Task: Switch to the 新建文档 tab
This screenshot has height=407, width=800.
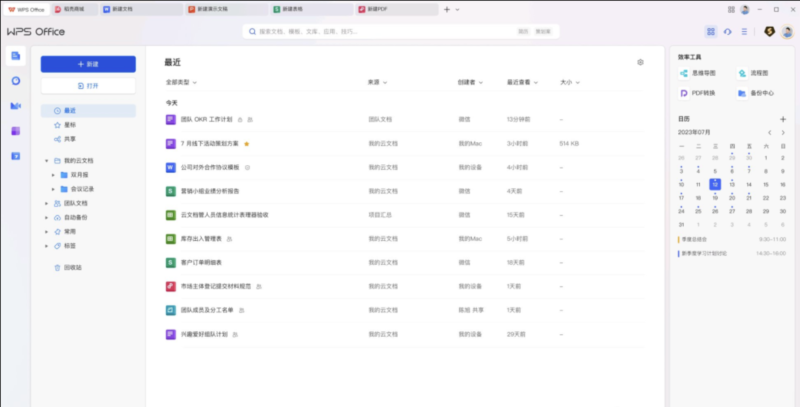Action: click(x=141, y=9)
